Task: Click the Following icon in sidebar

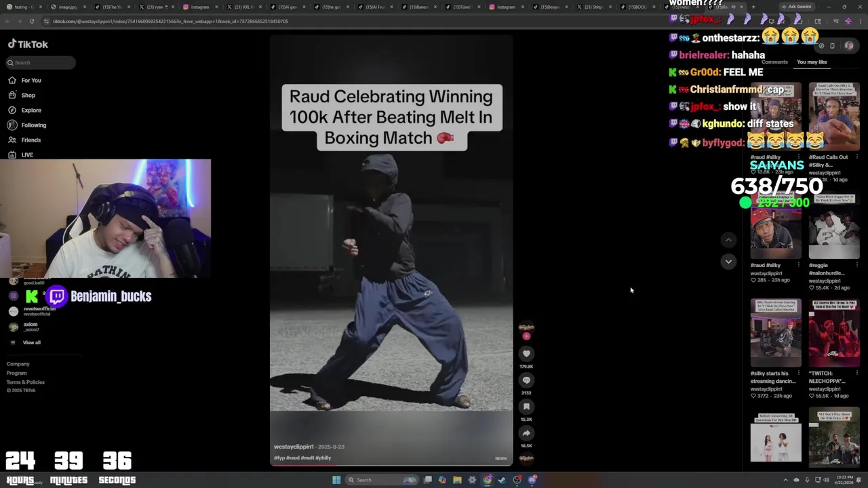Action: [x=12, y=125]
